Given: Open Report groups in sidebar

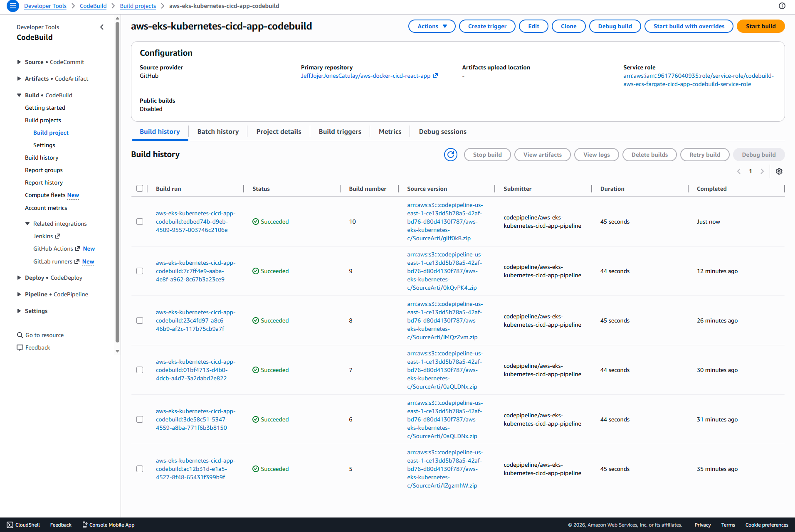Looking at the screenshot, I should [44, 170].
